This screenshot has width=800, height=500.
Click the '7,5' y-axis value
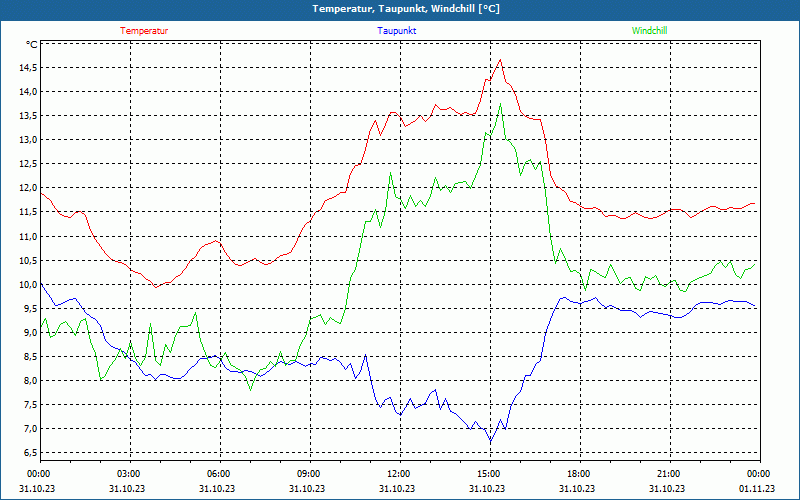click(x=31, y=405)
